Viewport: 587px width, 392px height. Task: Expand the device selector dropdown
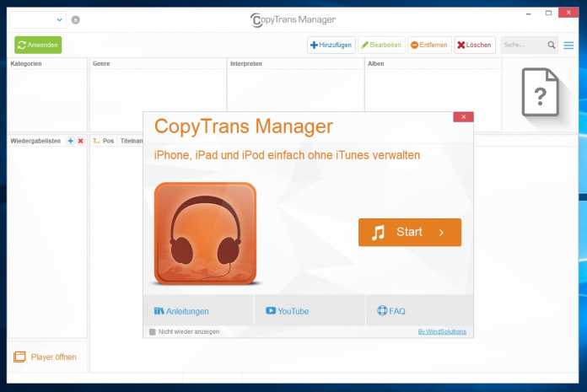[59, 19]
